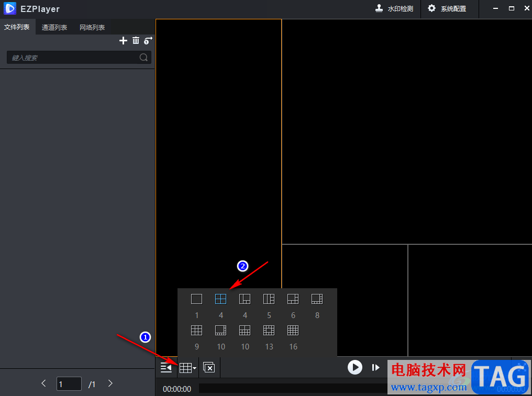532x396 pixels.
Task: Choose the 6-window layout option
Action: point(293,299)
